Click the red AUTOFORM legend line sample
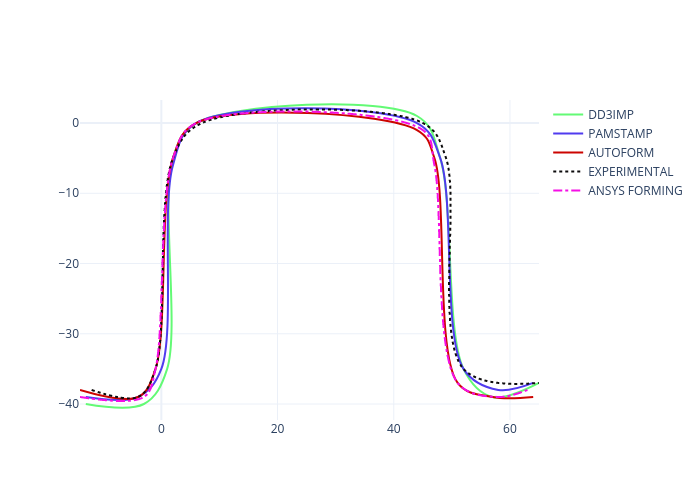Screen dimensions: 700x500 pos(567,153)
